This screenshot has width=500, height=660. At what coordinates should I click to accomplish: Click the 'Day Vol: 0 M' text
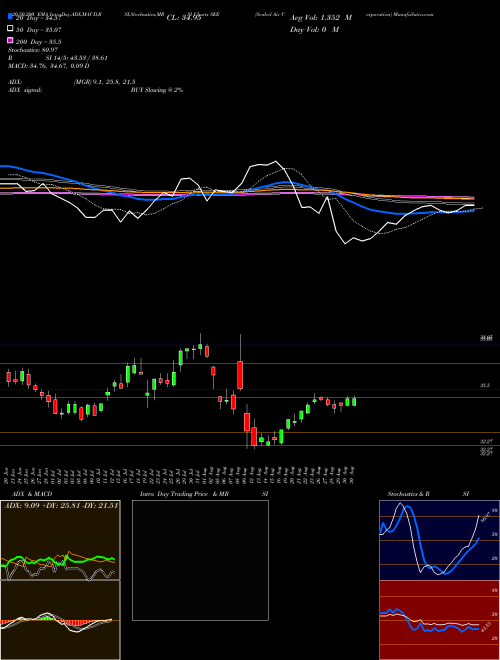point(314,29)
